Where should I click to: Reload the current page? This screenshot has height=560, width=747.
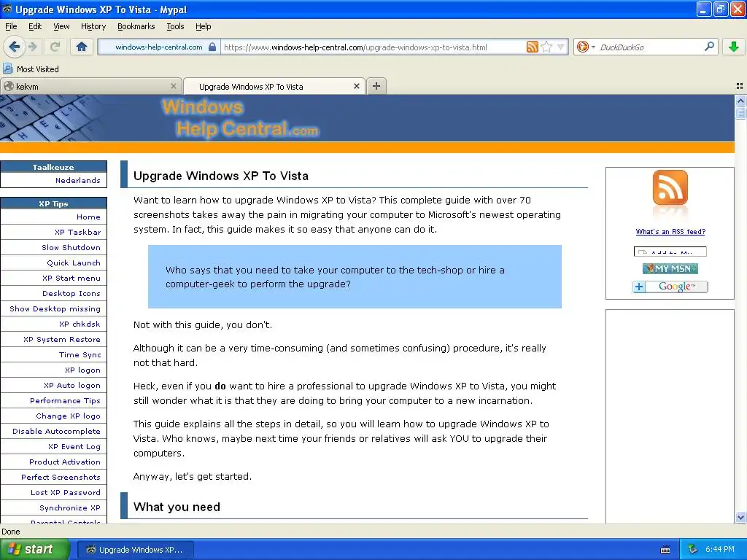point(55,47)
